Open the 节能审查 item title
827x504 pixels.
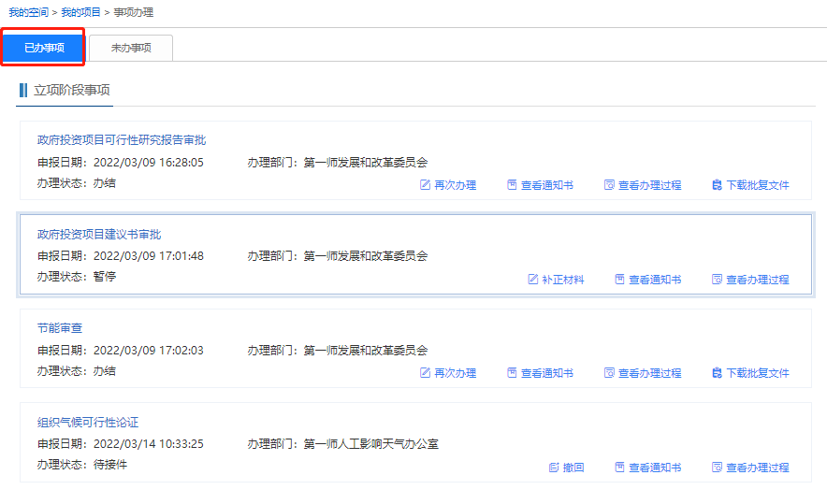61,328
